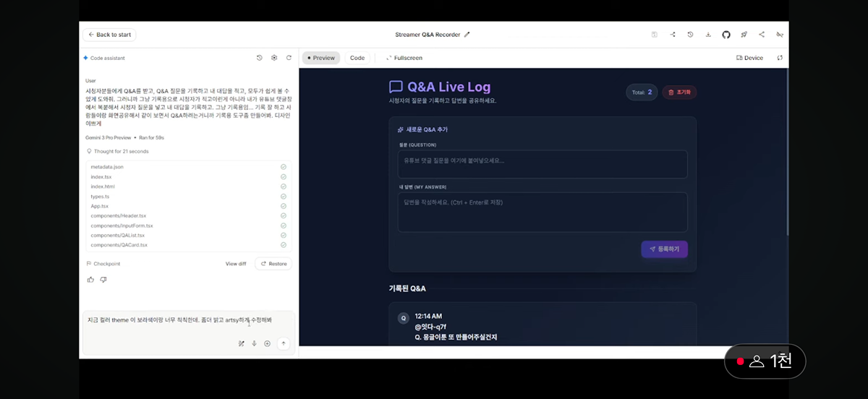The height and width of the screenshot is (399, 868).
Task: Click the thumbs up feedback icon
Action: coord(90,280)
